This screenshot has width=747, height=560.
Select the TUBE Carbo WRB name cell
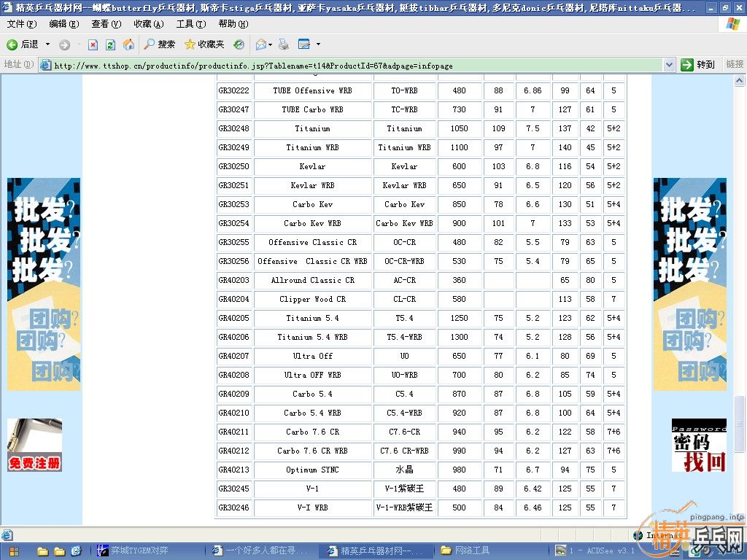[312, 109]
